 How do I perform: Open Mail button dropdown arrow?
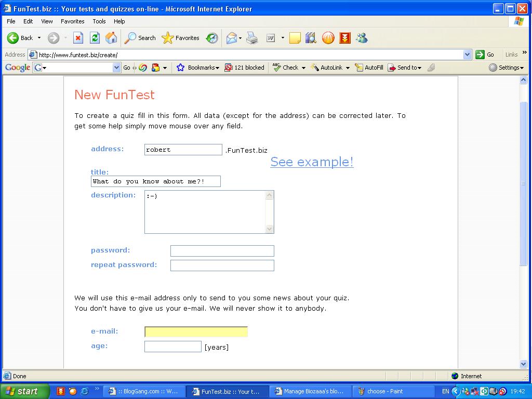tap(240, 38)
